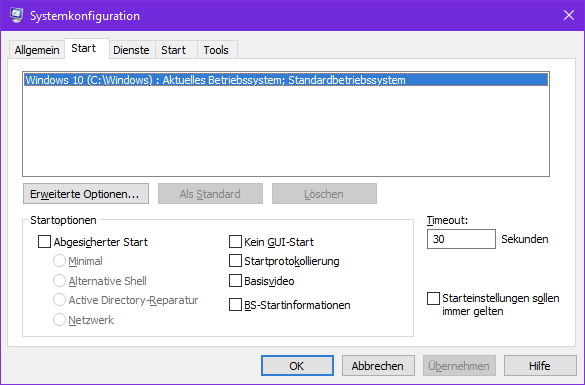This screenshot has height=385, width=585.
Task: Toggle the Basisvideo checkbox
Action: pos(235,281)
